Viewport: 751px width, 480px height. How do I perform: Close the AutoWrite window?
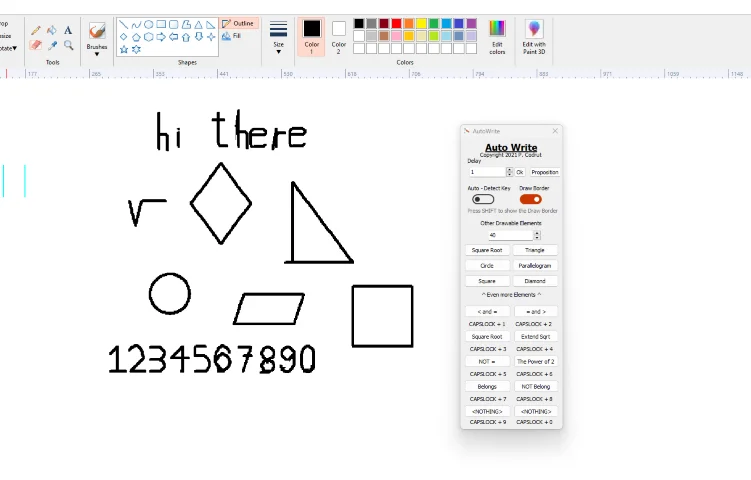tap(555, 131)
